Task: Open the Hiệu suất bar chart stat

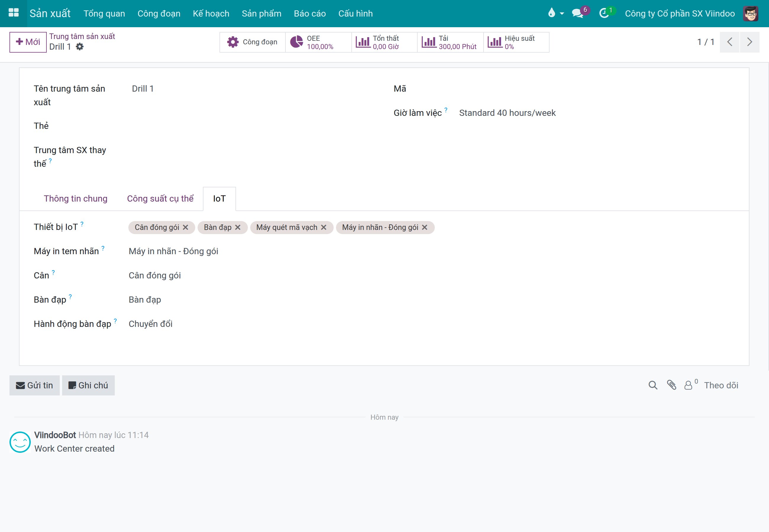Action: click(x=516, y=42)
